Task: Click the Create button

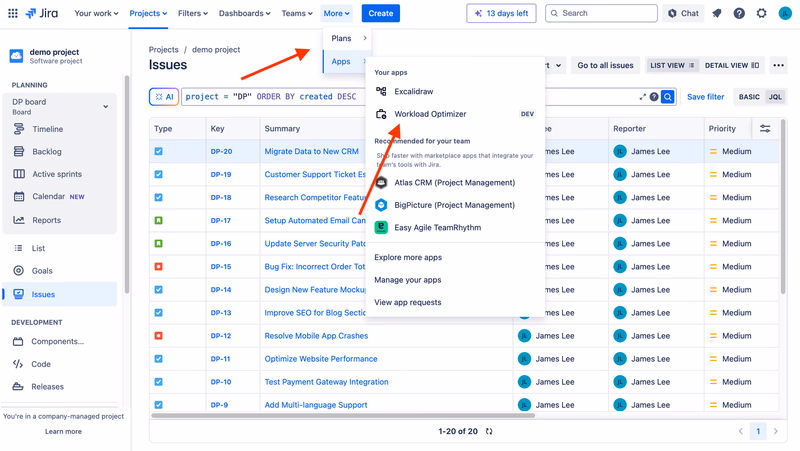Action: point(381,13)
